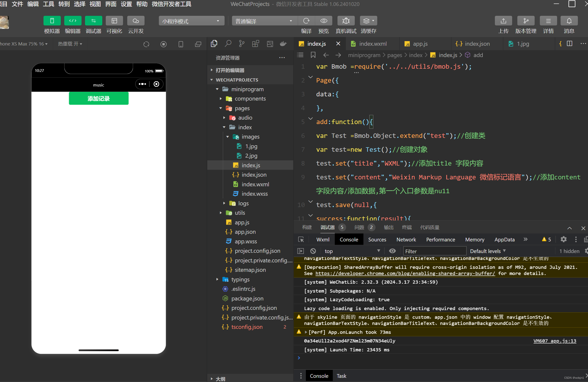
Task: Switch to the Network tab
Action: pyautogui.click(x=406, y=239)
